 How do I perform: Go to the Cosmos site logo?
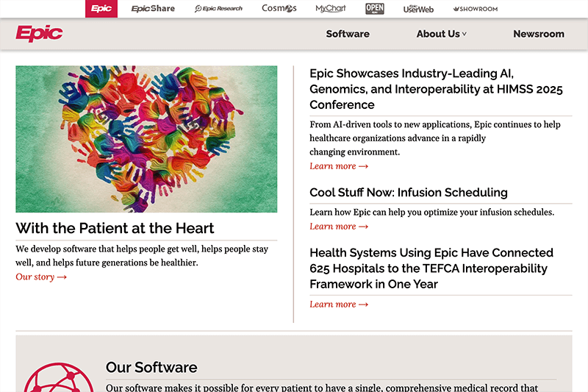(279, 9)
